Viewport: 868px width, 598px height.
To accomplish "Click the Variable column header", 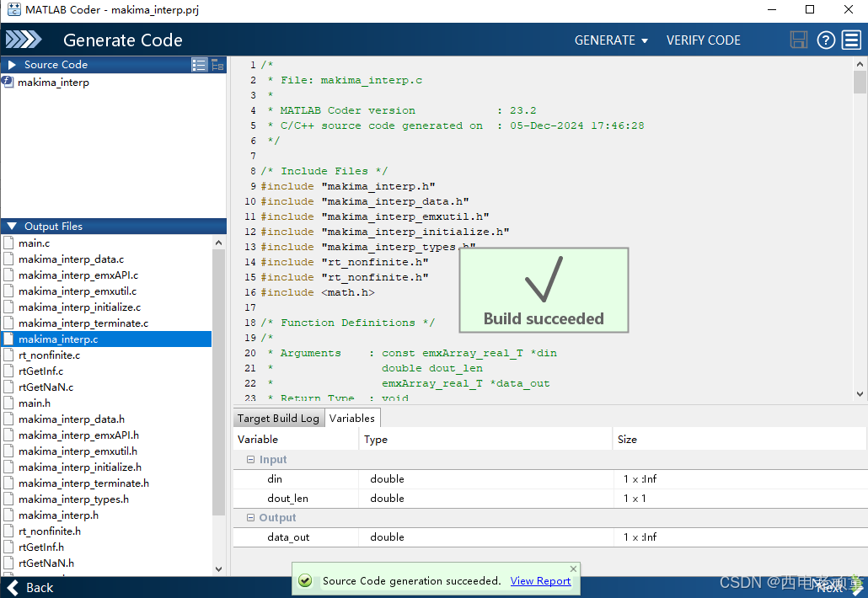I will coord(296,439).
